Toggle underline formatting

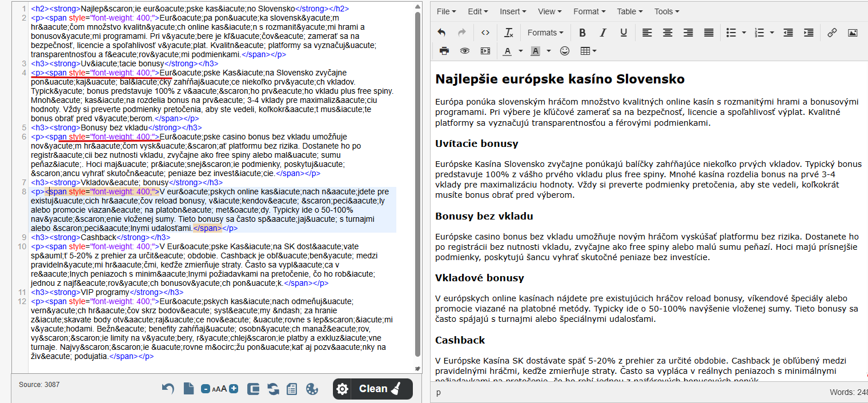point(624,33)
